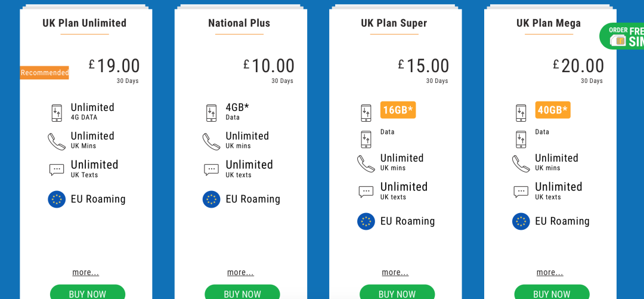Click the text bubble icon in National Plus
Screen dimensions: 644x299
[x=212, y=169]
